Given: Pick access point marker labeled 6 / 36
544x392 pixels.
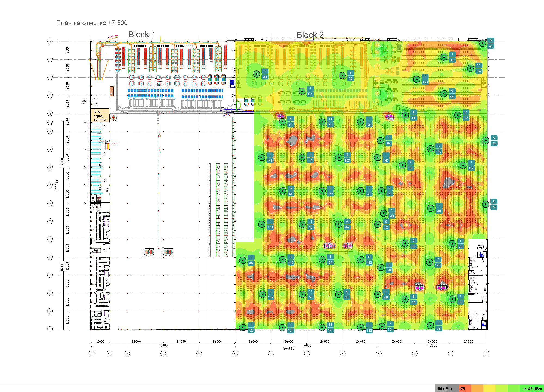Looking at the screenshot, I should 342,75.
